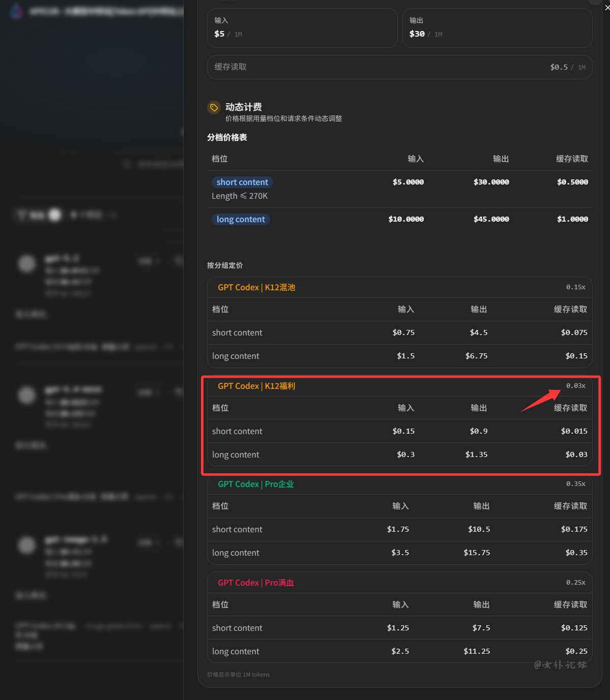
Task: Click the $0.015 cache read price
Action: [574, 431]
